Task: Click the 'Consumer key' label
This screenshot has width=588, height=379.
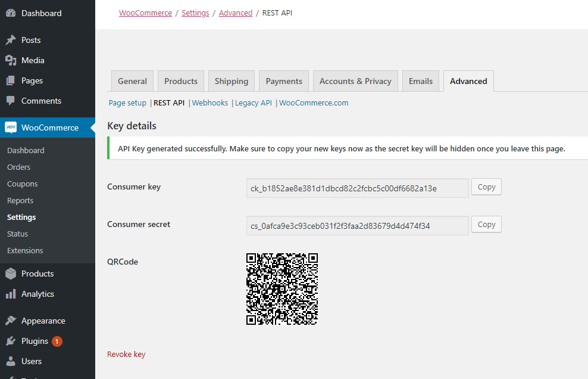Action: coord(134,187)
